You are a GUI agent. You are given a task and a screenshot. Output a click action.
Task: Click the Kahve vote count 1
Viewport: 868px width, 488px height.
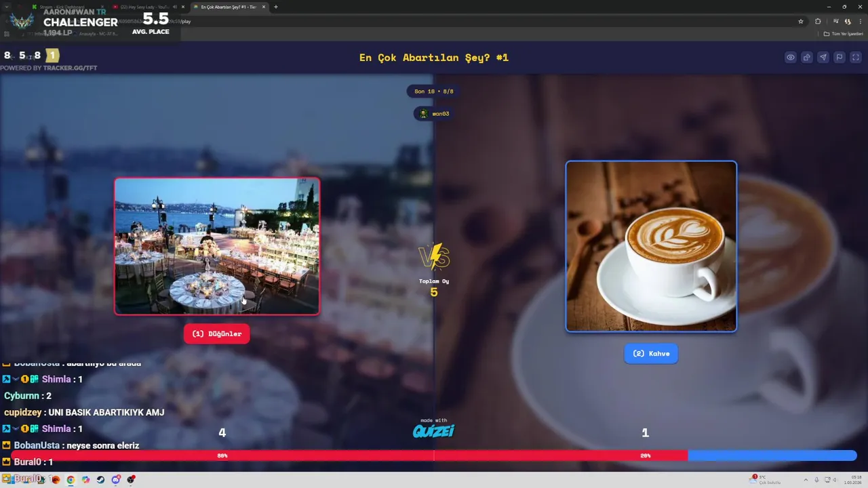tap(645, 432)
